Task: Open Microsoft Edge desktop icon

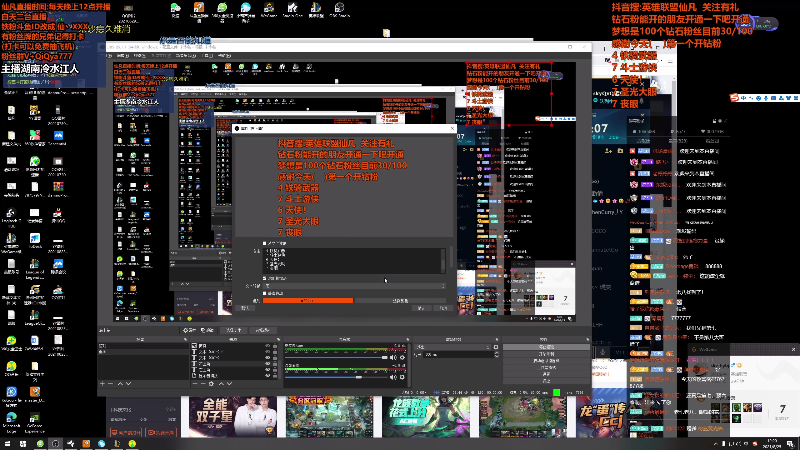Action: pyautogui.click(x=11, y=419)
